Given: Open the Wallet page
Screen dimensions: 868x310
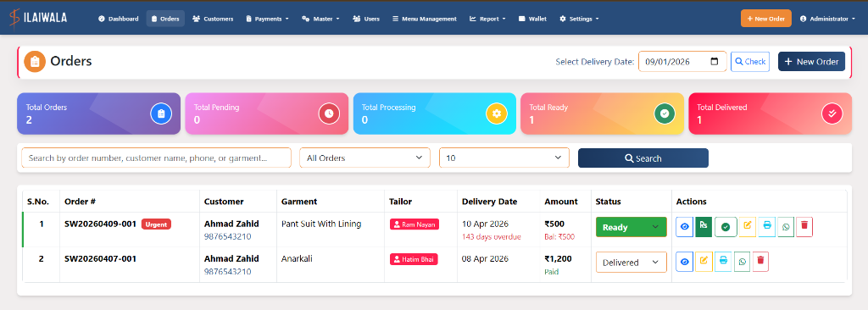Looking at the screenshot, I should [532, 19].
